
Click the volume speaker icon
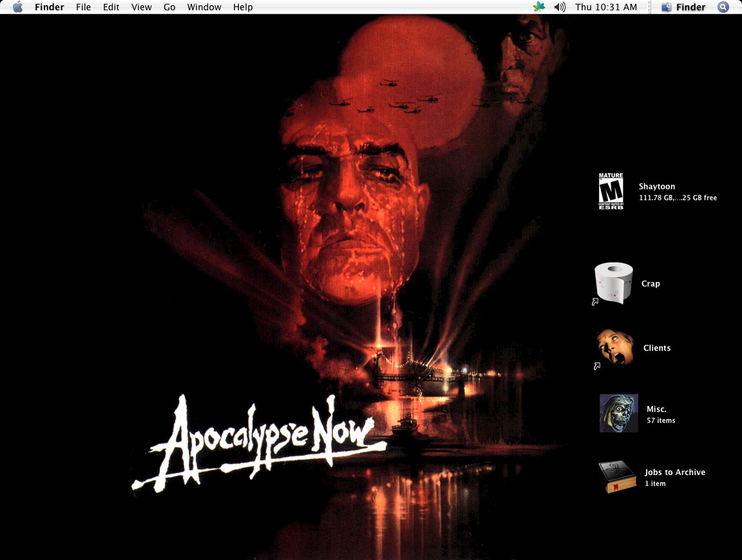(x=560, y=7)
